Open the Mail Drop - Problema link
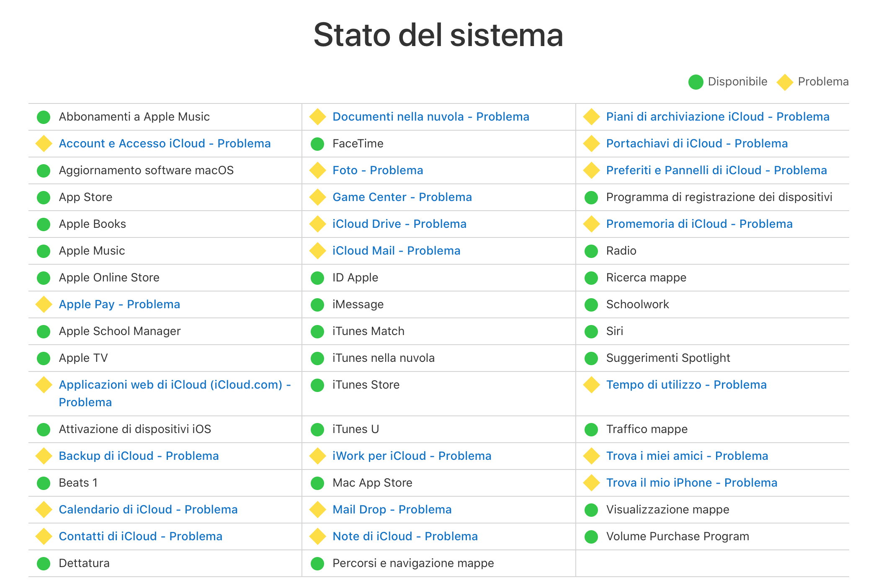The height and width of the screenshot is (588, 876). pyautogui.click(x=392, y=509)
